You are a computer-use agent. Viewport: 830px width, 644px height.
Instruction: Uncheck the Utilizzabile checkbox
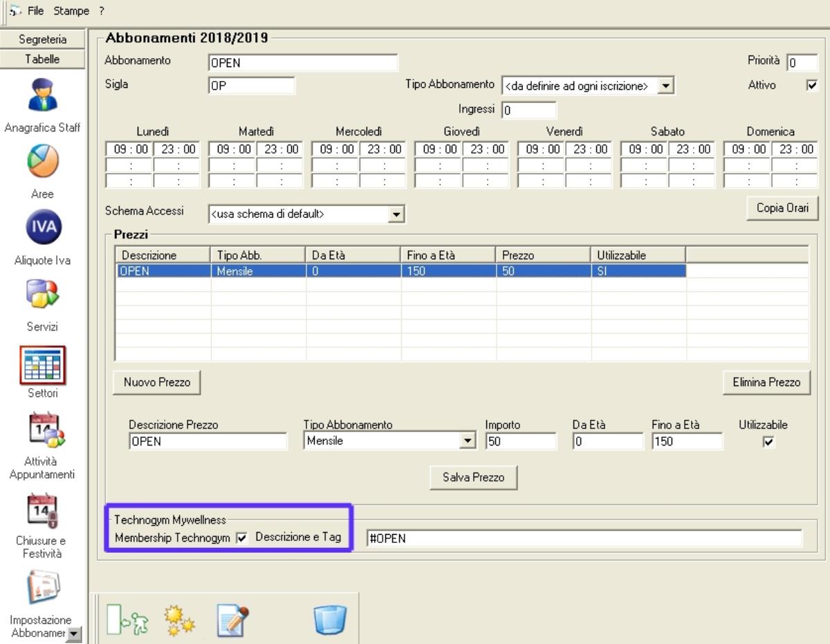click(x=768, y=441)
